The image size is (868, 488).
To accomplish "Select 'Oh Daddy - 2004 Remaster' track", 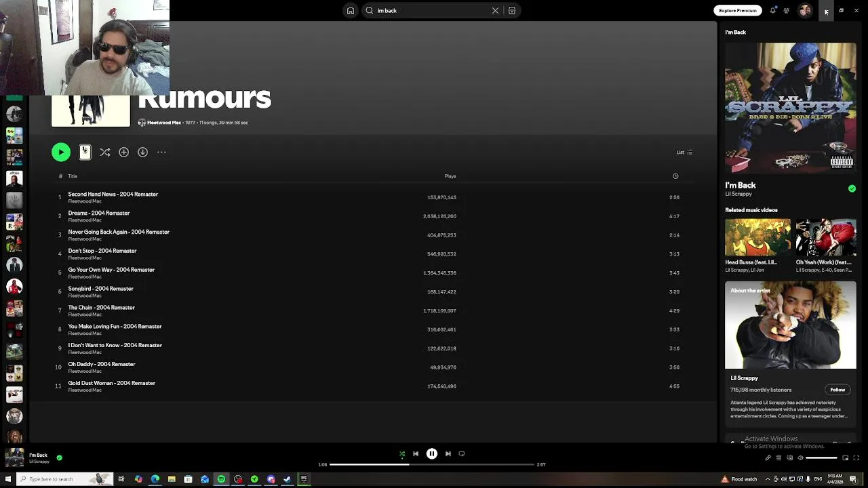I will click(x=372, y=367).
